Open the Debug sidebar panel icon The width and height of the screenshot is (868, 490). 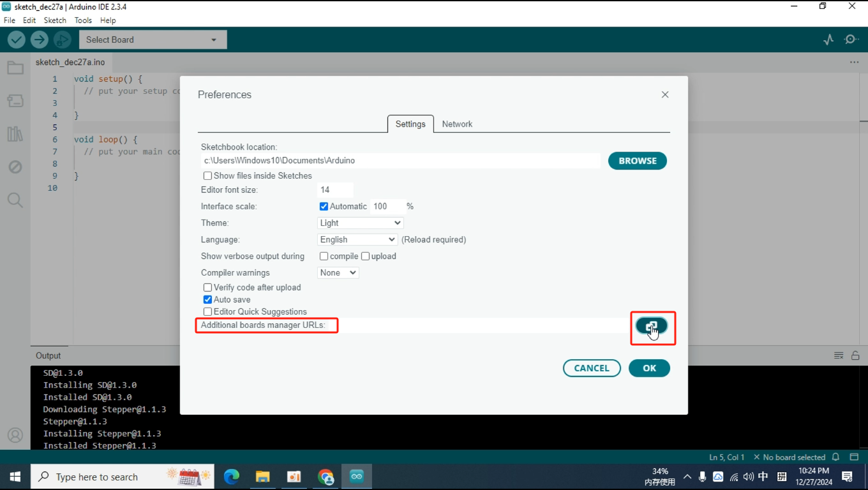(15, 167)
